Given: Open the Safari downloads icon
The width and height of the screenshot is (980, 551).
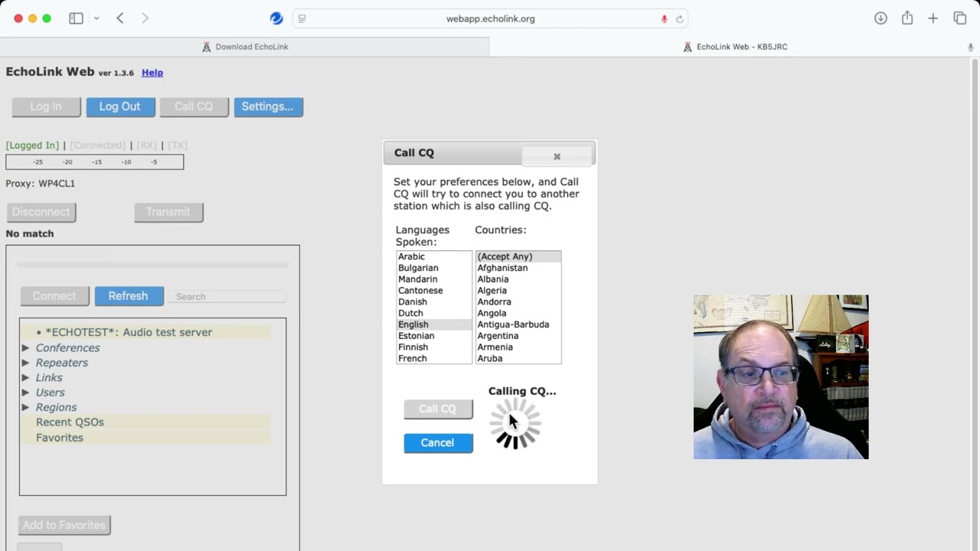Looking at the screenshot, I should pyautogui.click(x=880, y=18).
